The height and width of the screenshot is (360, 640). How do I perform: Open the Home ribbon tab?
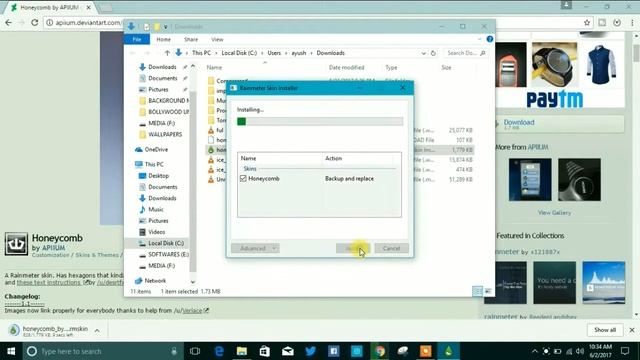tap(163, 39)
